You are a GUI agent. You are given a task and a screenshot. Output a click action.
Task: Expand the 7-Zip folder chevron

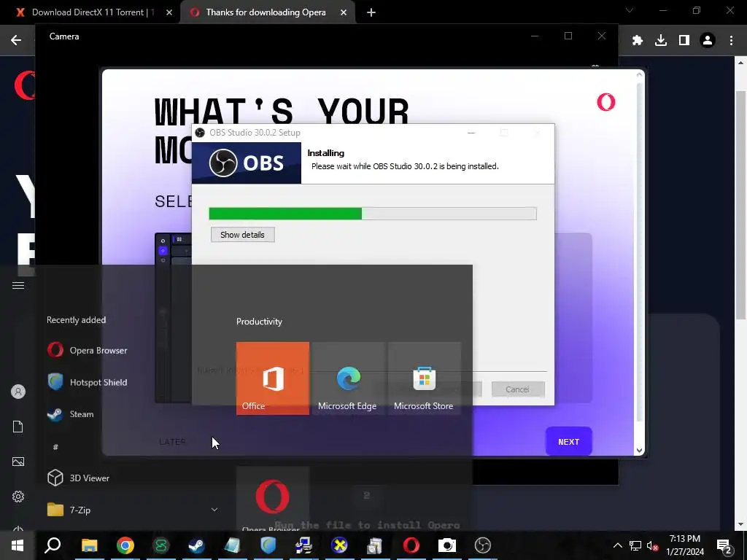(214, 510)
